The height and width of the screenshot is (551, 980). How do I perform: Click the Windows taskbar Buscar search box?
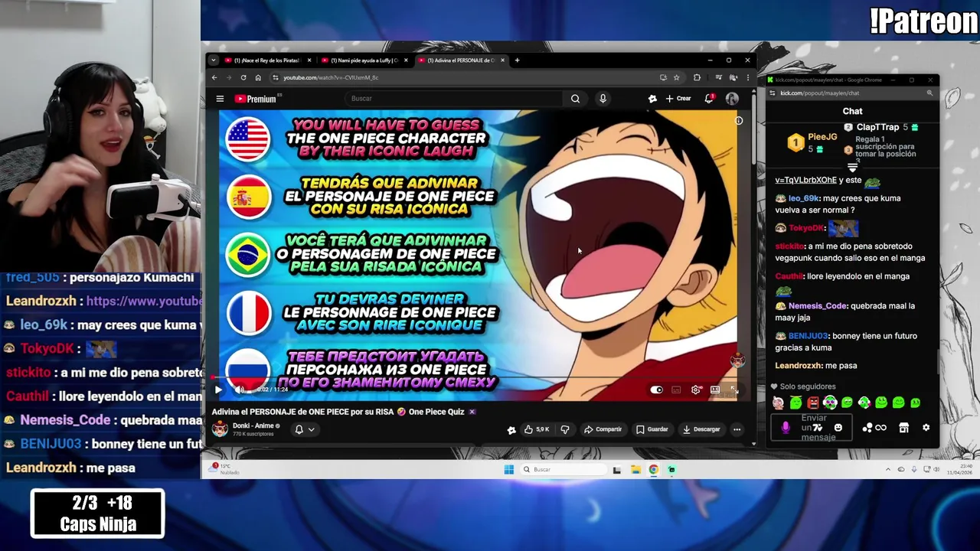click(563, 470)
